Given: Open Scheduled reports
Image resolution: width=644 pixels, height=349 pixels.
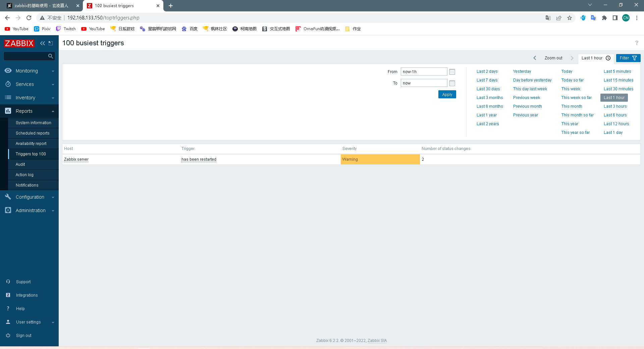Looking at the screenshot, I should 33,133.
